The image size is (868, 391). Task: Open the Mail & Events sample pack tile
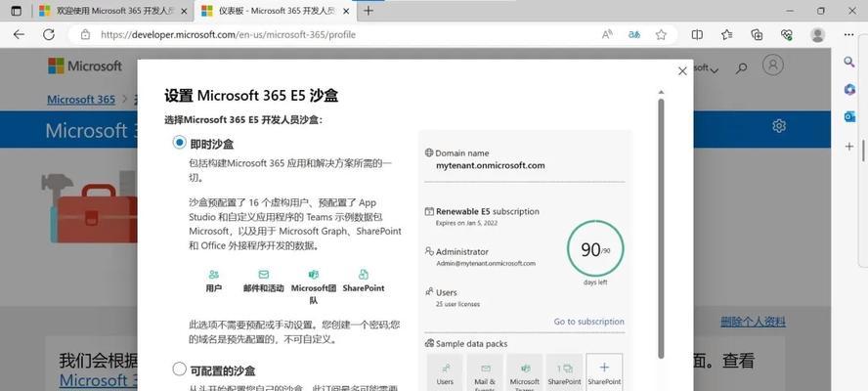tap(485, 372)
